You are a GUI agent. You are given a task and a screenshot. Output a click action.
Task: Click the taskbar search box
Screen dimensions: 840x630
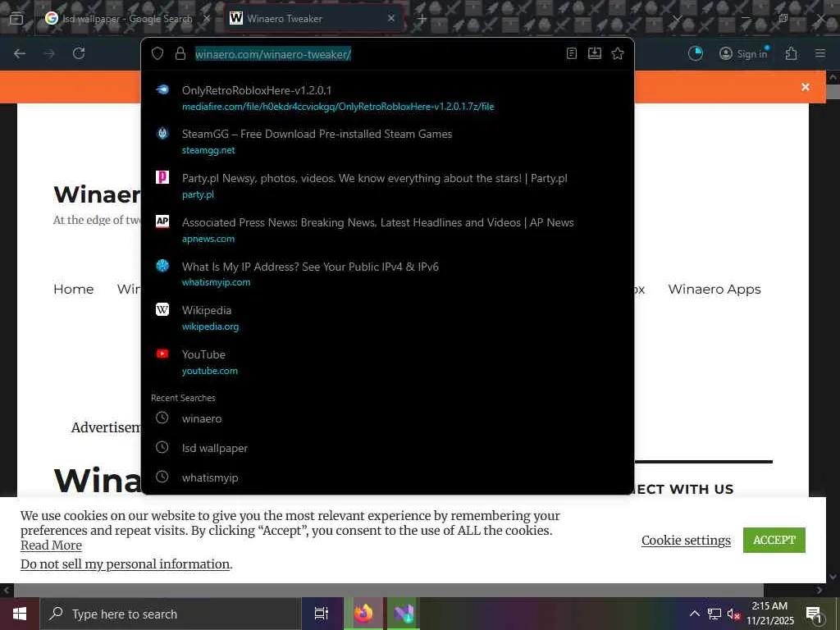[171, 614]
